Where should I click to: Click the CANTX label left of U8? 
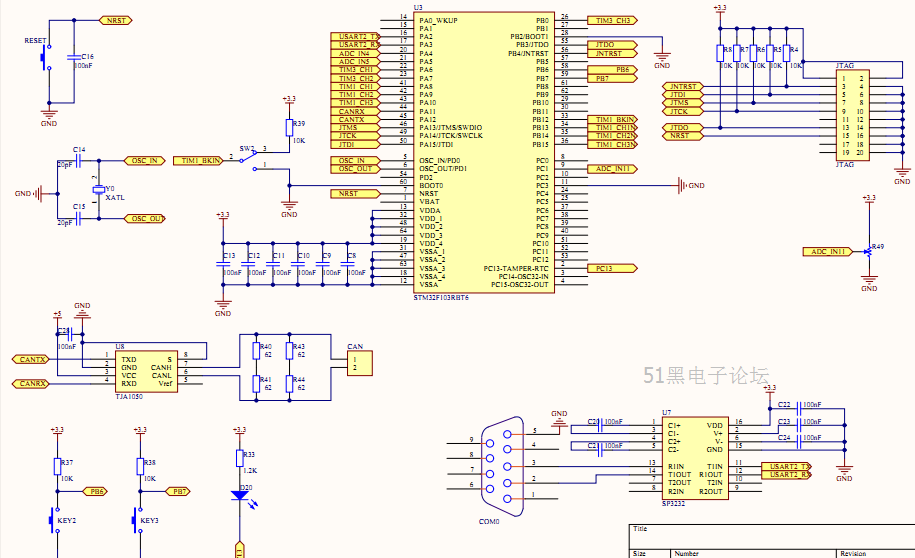(x=32, y=360)
